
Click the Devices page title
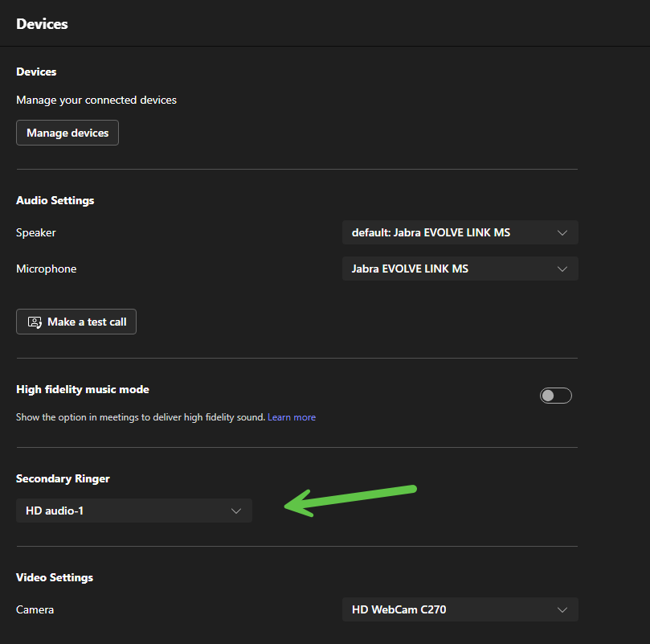point(42,24)
